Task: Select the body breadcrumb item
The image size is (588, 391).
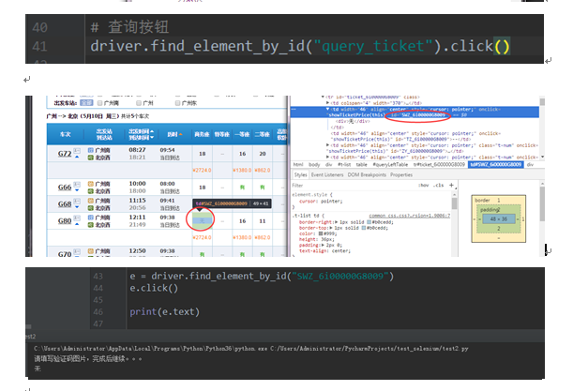Action: click(x=314, y=165)
